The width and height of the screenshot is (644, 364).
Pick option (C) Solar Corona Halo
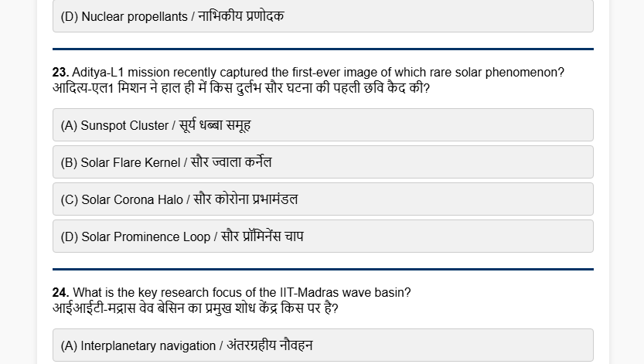(x=323, y=199)
